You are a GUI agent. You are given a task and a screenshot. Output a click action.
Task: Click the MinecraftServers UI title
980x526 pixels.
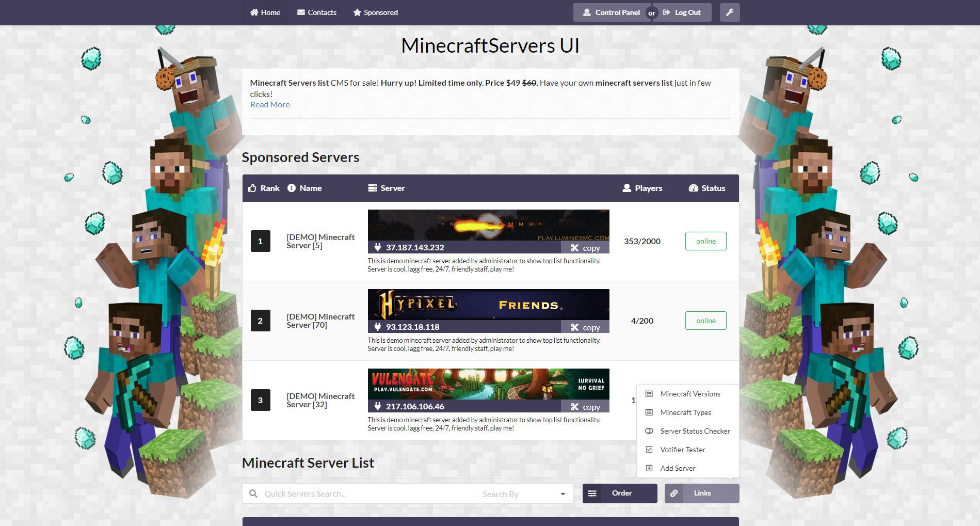click(490, 45)
